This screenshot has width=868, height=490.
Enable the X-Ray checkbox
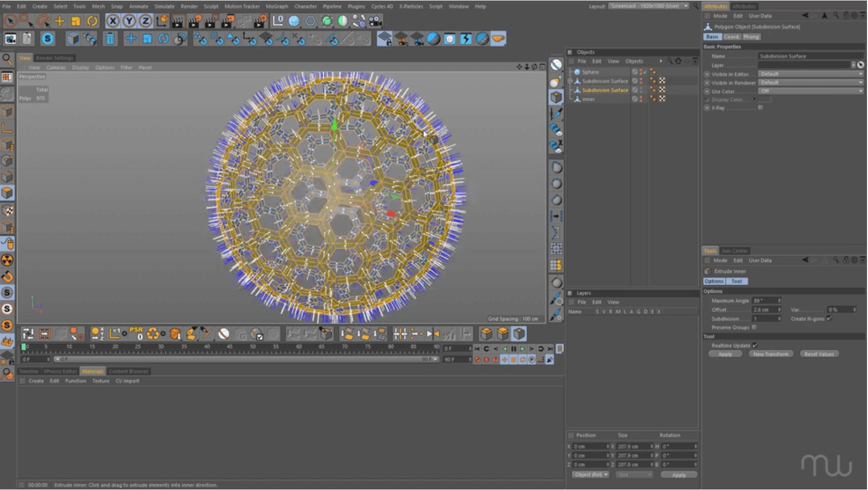point(760,108)
